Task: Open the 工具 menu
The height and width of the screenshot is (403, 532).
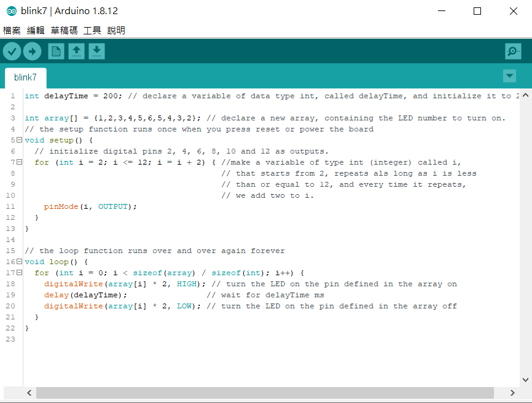Action: pos(92,30)
